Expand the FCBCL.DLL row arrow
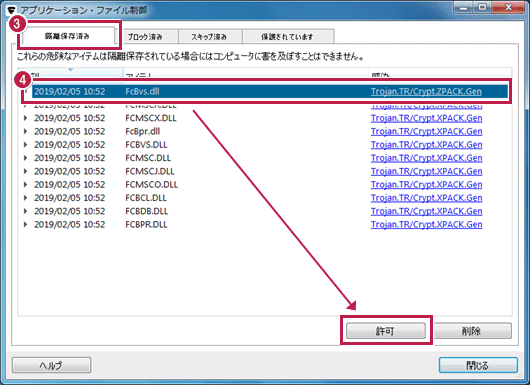The width and height of the screenshot is (530, 385). [x=25, y=198]
